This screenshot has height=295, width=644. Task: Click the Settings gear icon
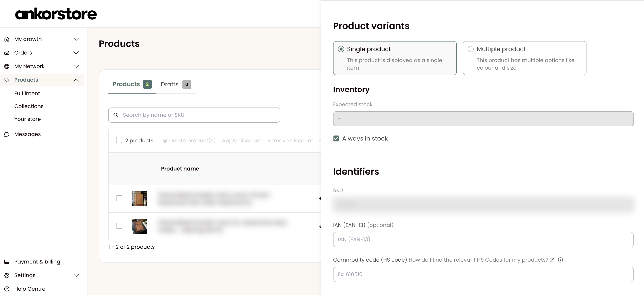coord(7,275)
